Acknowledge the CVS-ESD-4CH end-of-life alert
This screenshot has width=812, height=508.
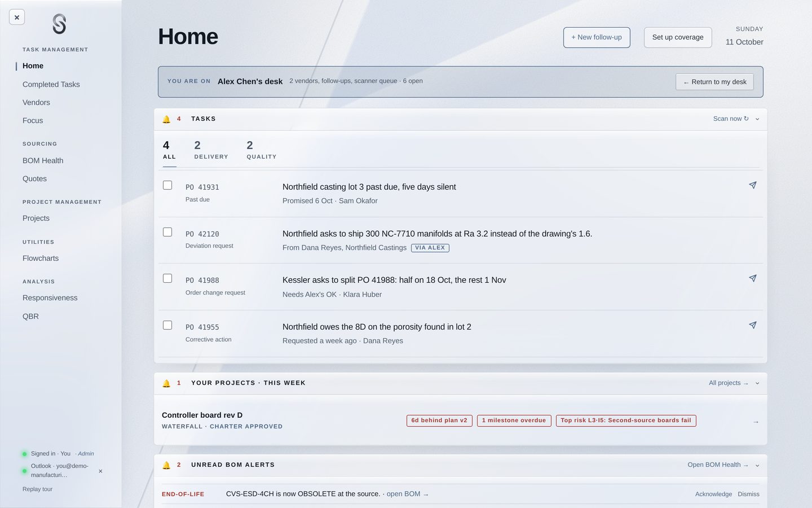click(713, 494)
